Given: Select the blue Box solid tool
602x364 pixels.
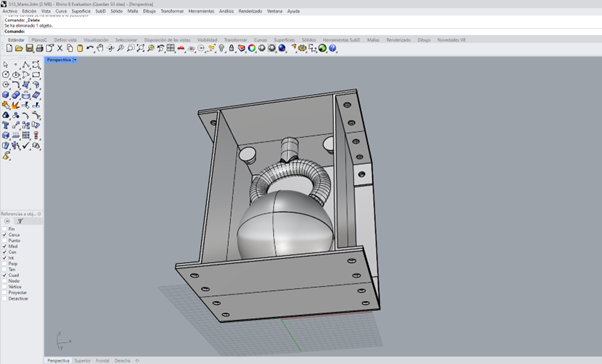Looking at the screenshot, I should point(5,95).
